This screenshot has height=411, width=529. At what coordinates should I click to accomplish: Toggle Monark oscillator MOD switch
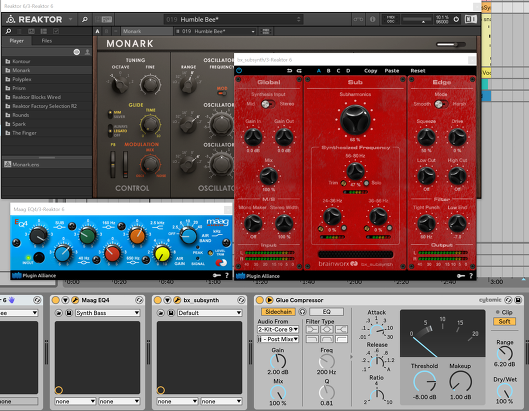point(222,93)
